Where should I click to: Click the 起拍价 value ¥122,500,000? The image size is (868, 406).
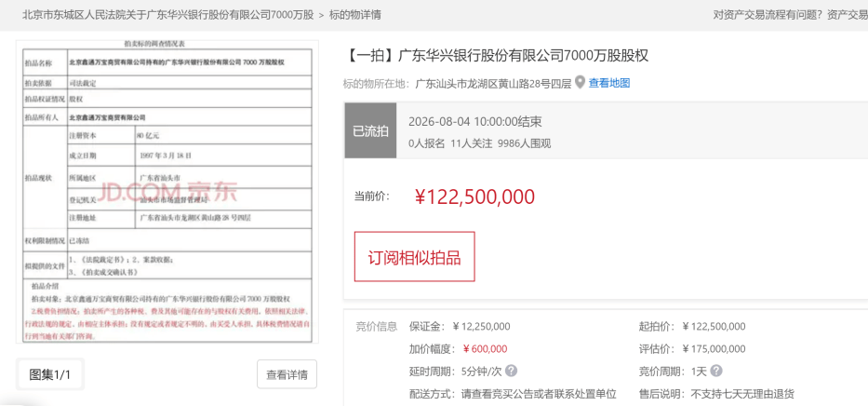714,327
